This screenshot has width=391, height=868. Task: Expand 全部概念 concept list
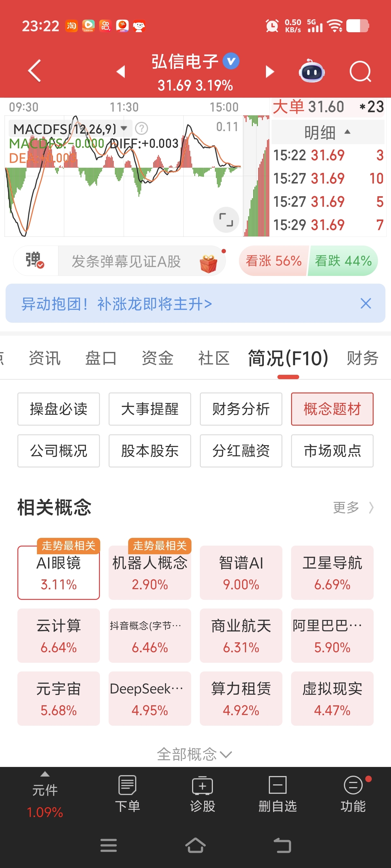coord(195,754)
